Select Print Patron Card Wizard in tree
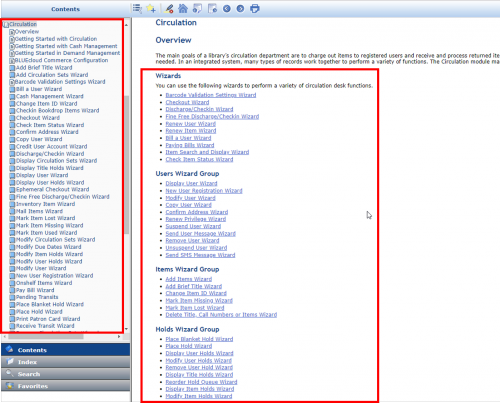The width and height of the screenshot is (500, 403). 48,319
